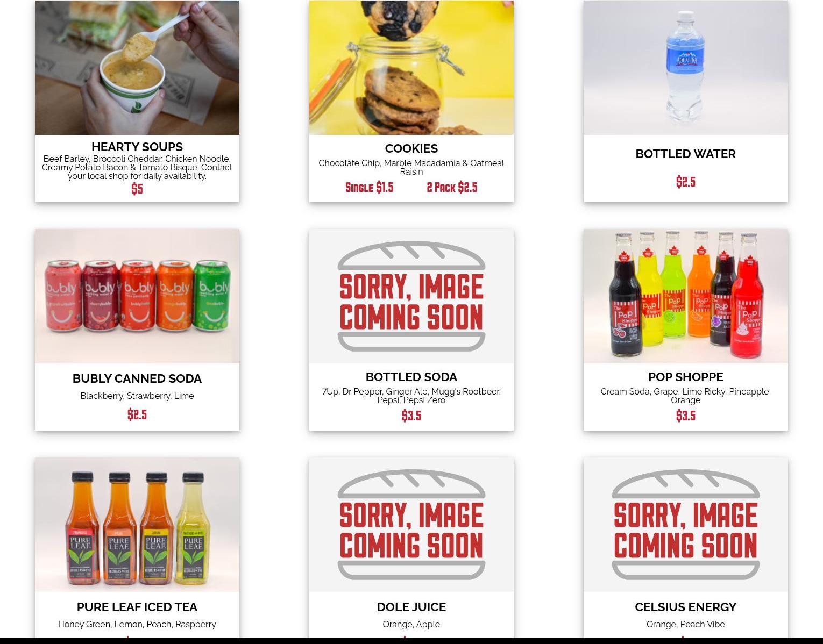
Task: Select the Pure Leaf Iced Tea heading
Action: point(137,607)
